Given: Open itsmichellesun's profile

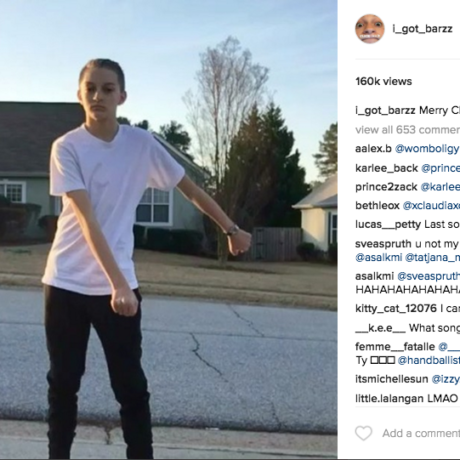Looking at the screenshot, I should pos(392,379).
